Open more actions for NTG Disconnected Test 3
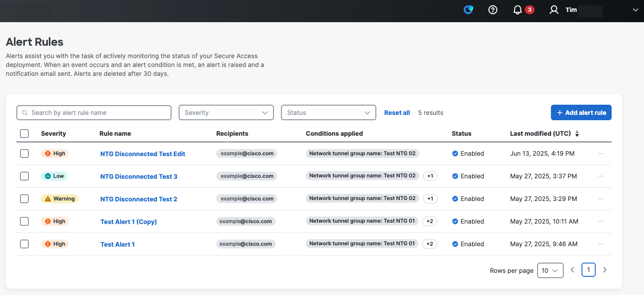 pyautogui.click(x=601, y=176)
